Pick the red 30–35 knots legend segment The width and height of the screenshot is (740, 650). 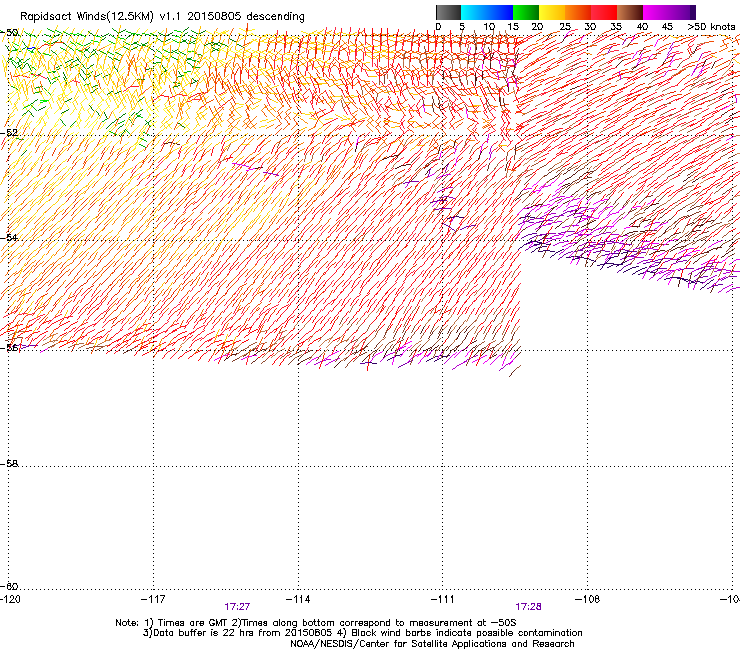click(604, 12)
